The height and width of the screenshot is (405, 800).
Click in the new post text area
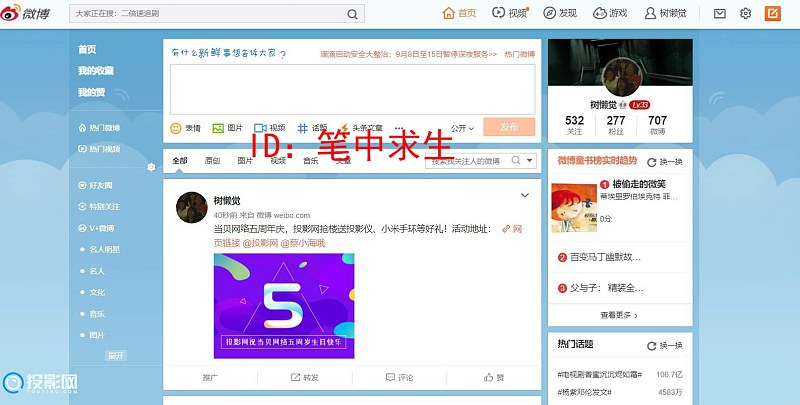(352, 89)
